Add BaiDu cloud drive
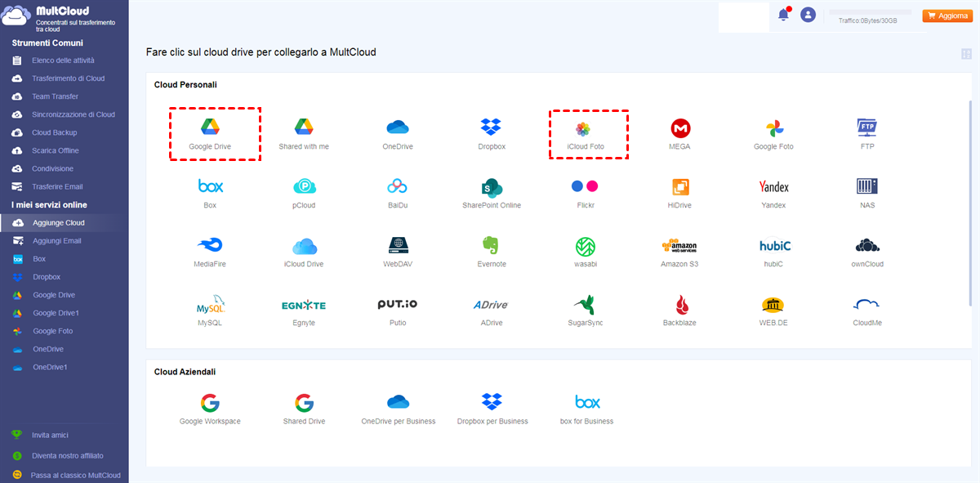980x483 pixels. click(398, 194)
